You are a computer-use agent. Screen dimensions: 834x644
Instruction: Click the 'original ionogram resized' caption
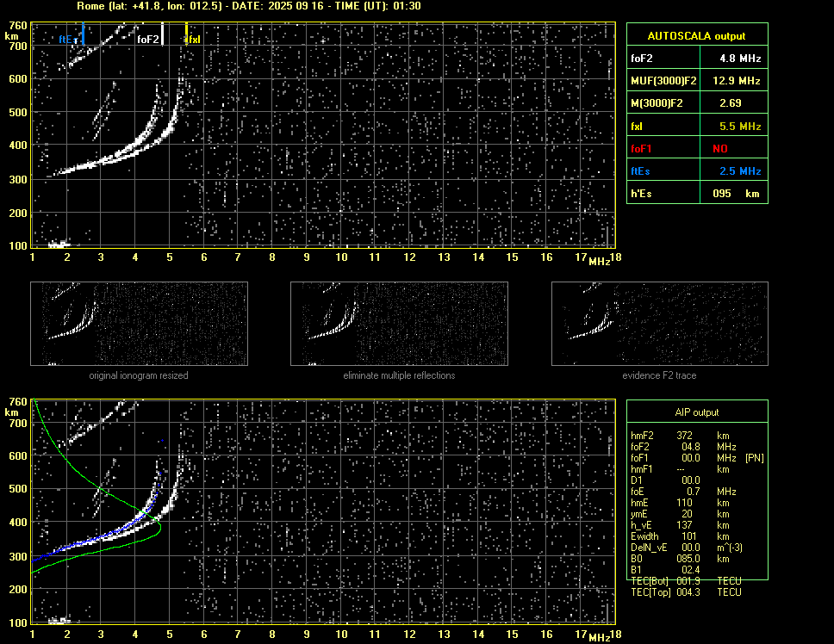coord(139,375)
